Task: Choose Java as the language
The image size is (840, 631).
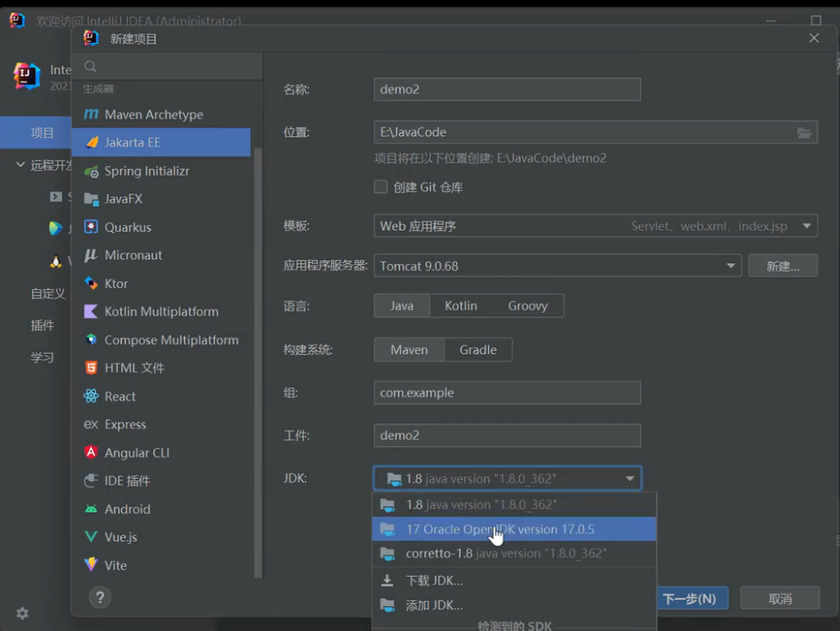Action: tap(402, 306)
